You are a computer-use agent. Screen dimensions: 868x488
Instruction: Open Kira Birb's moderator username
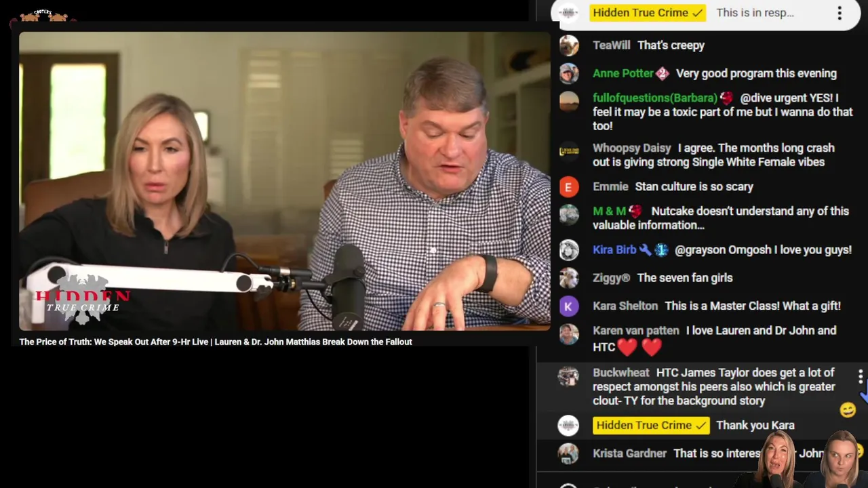(x=614, y=249)
